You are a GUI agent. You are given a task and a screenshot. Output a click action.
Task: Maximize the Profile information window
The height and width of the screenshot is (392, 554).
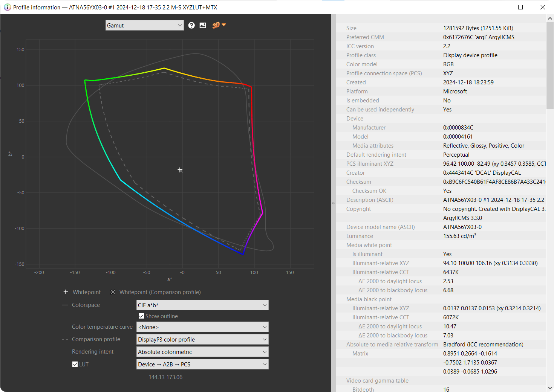[x=520, y=7]
